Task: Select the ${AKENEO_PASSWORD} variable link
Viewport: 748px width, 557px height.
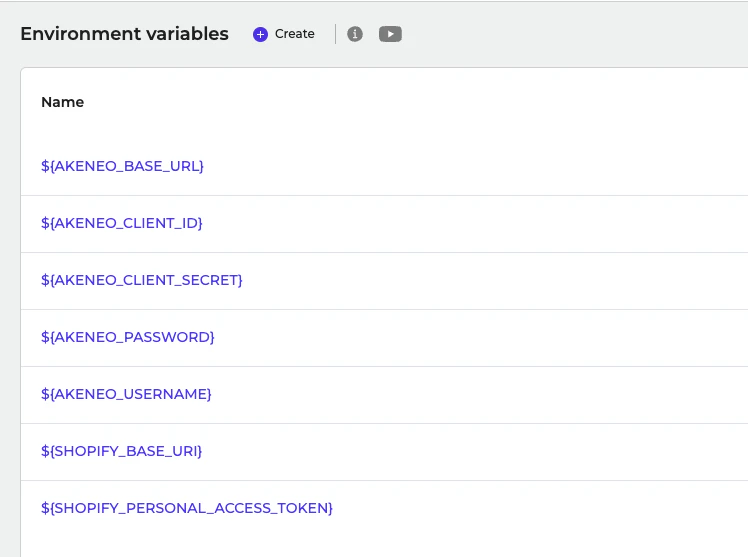Action: [x=128, y=337]
